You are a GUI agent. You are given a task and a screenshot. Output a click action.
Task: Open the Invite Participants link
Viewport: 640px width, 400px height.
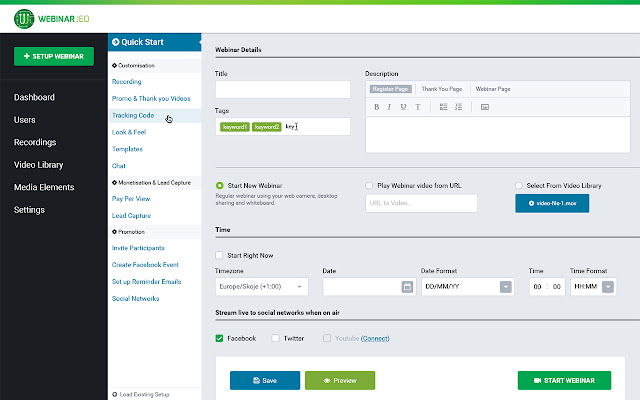(x=138, y=248)
